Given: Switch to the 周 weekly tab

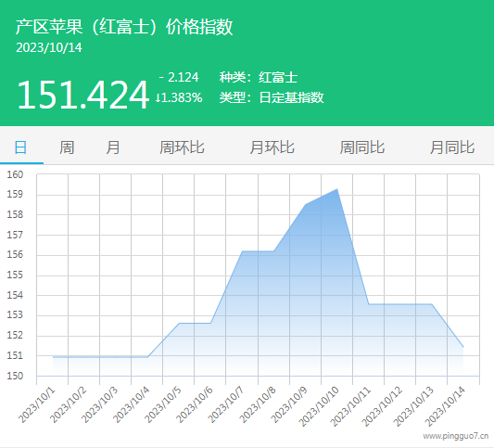Looking at the screenshot, I should coord(67,147).
